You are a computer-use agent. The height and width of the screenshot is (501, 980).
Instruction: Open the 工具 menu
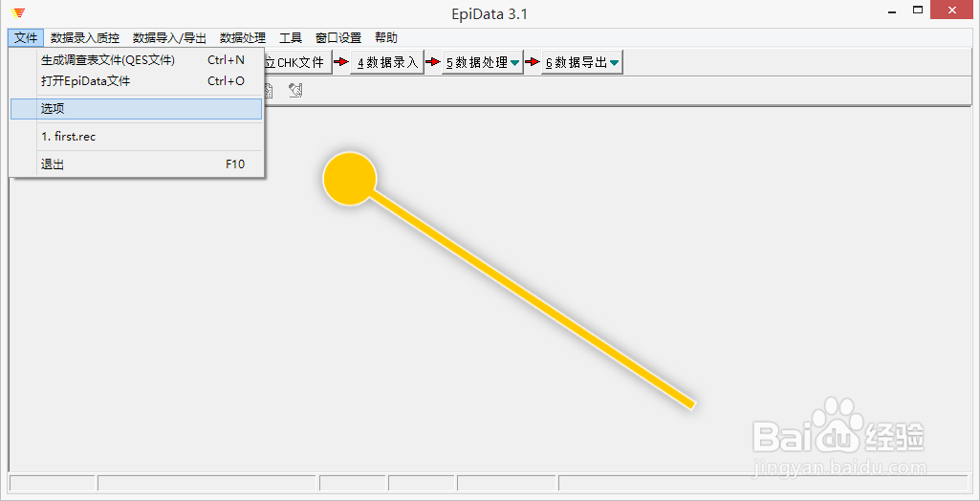point(291,37)
